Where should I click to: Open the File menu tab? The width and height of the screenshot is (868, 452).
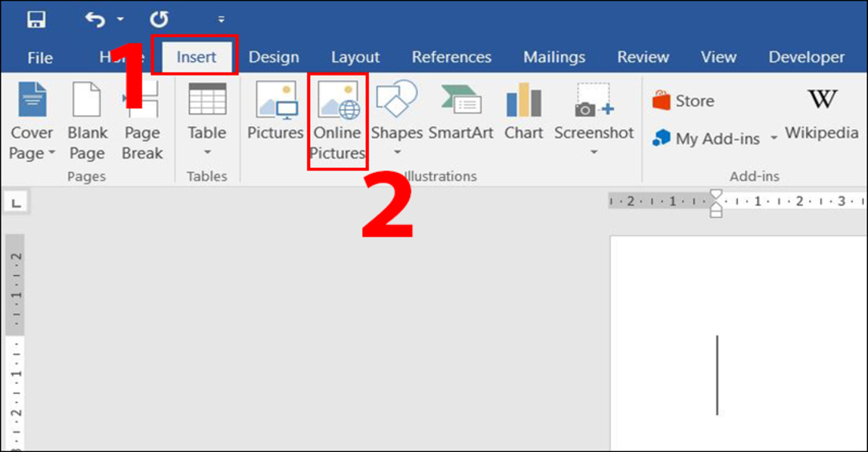(40, 57)
